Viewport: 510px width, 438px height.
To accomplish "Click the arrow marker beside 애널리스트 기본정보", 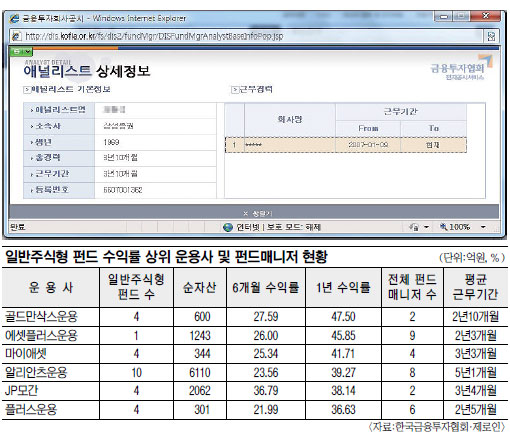I will (27, 89).
